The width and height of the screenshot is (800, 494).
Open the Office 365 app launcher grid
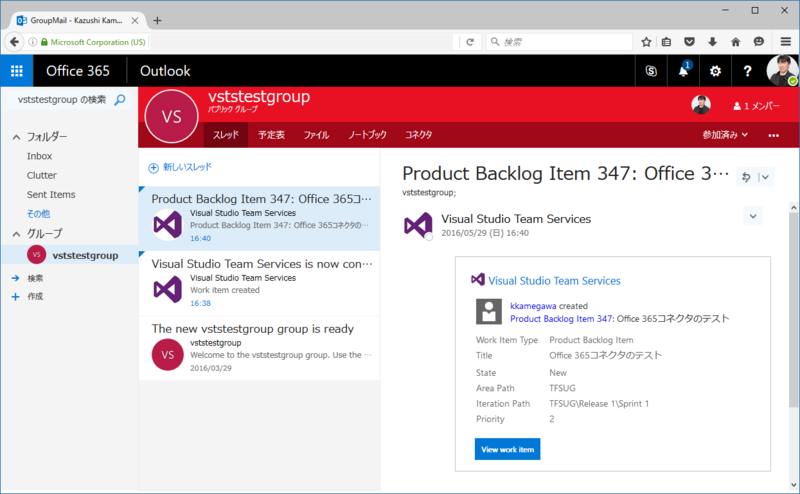tap(16, 71)
